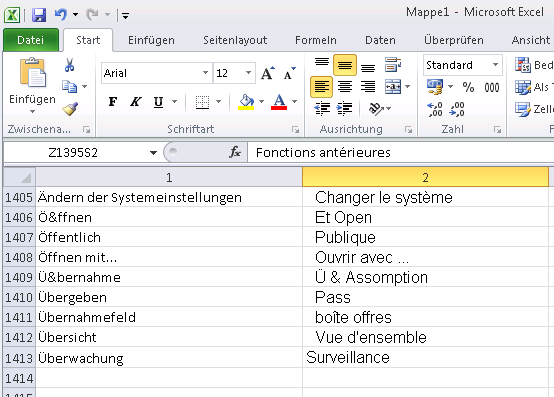The width and height of the screenshot is (554, 397).
Task: Remove a decimal place
Action: point(457,109)
